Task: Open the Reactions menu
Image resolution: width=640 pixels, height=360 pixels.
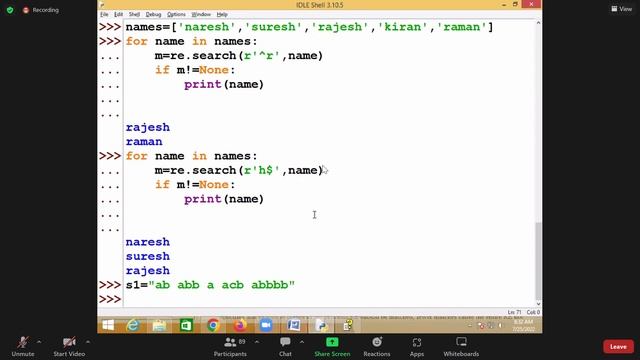Action: tap(377, 347)
